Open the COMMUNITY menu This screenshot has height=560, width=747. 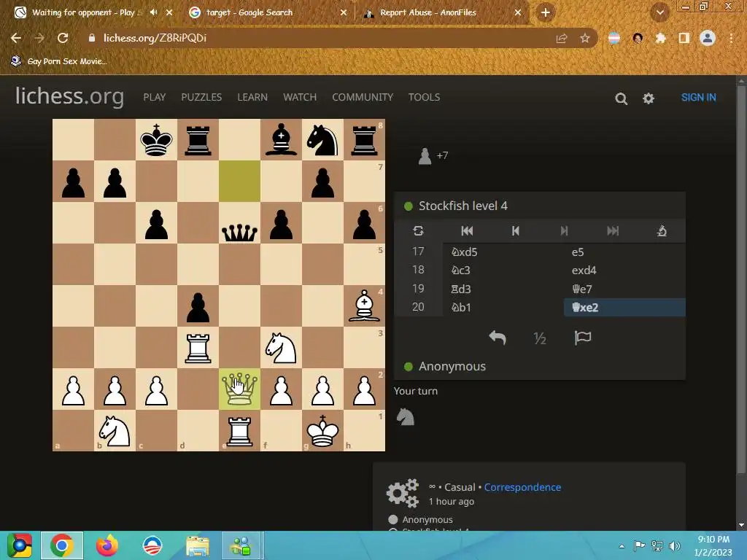[363, 97]
